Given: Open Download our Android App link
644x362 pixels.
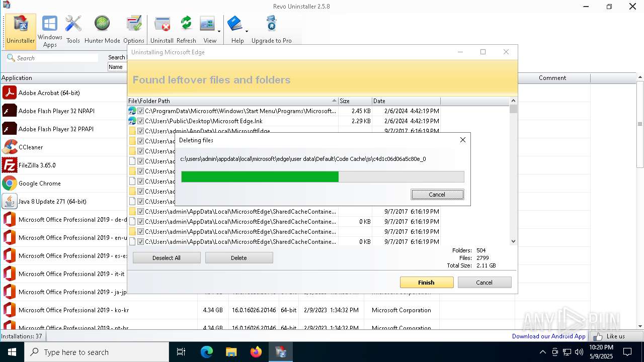Looking at the screenshot, I should (549, 336).
